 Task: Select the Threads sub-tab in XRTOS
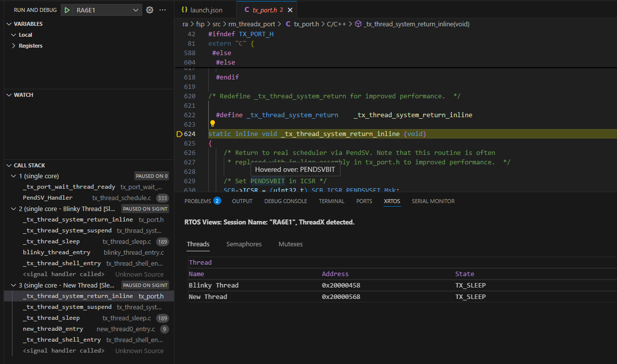point(198,244)
